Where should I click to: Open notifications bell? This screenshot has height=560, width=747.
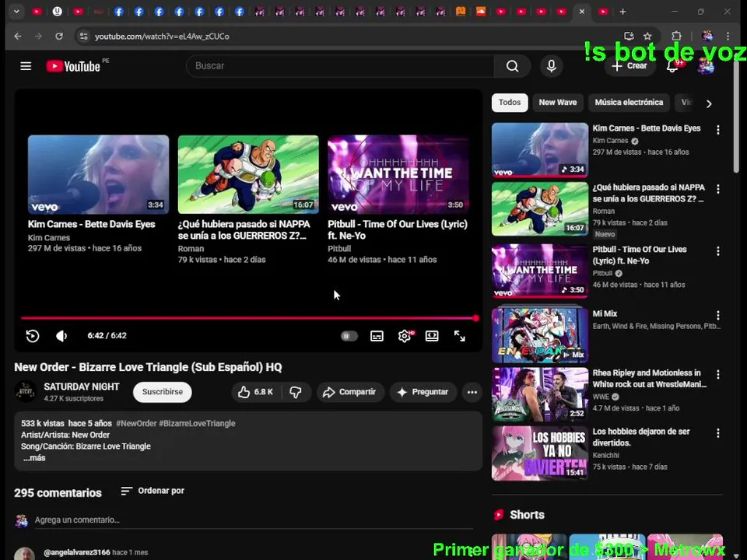672,66
